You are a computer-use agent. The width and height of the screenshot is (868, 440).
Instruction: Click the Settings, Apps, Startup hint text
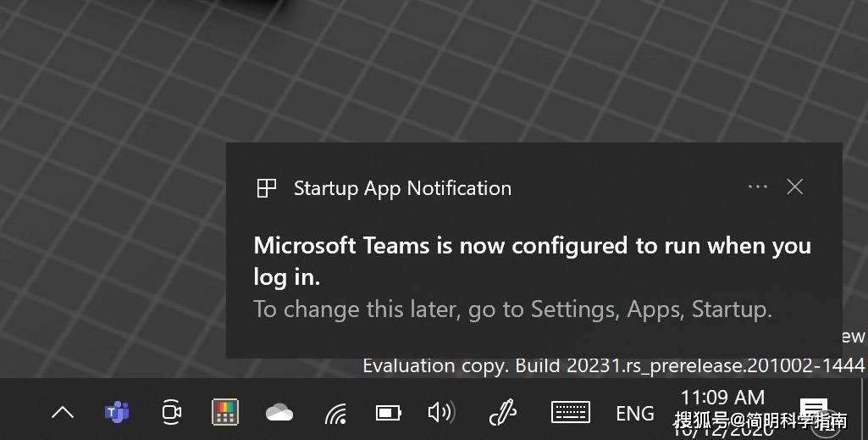[512, 309]
